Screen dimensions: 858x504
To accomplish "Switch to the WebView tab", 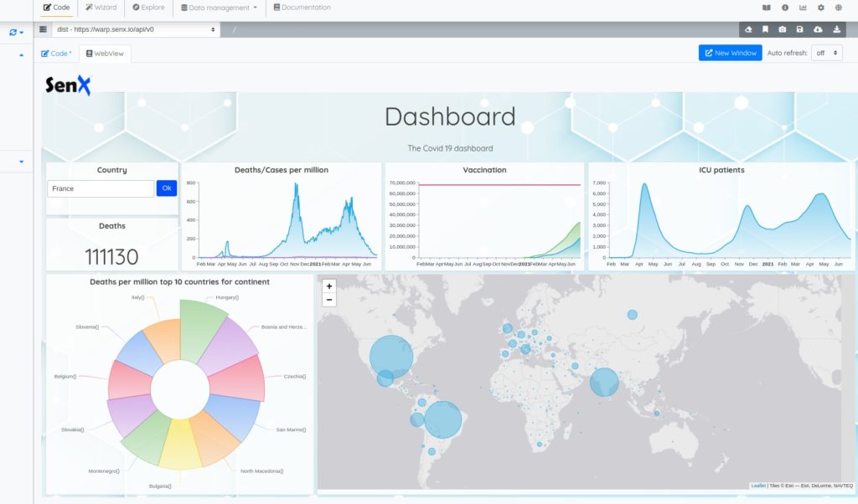I will point(105,53).
